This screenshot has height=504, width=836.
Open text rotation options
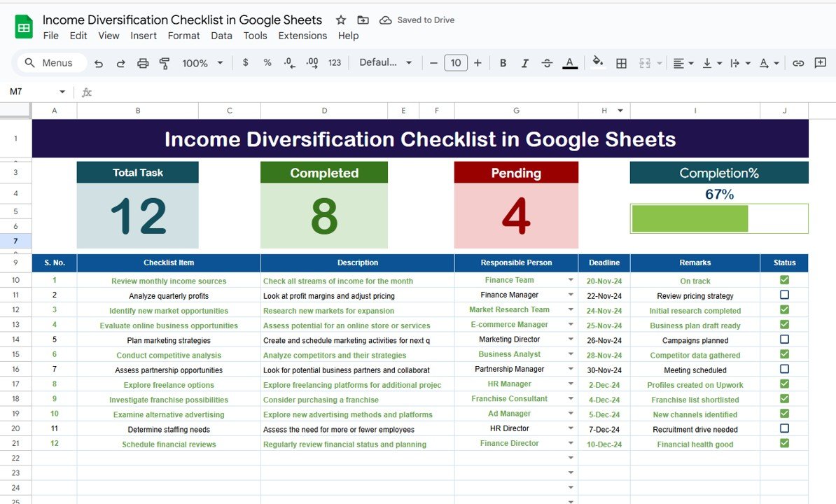coord(769,64)
